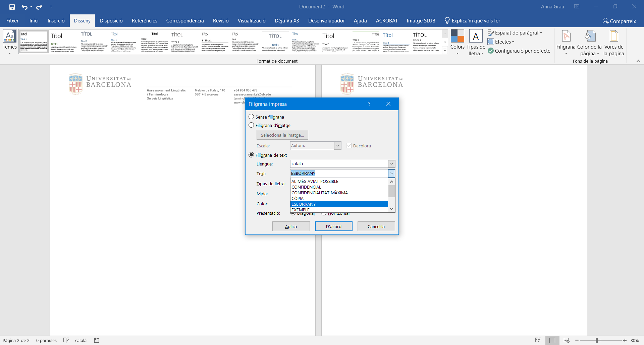Click the Undo arrow icon
The width and height of the screenshot is (644, 345).
[24, 7]
